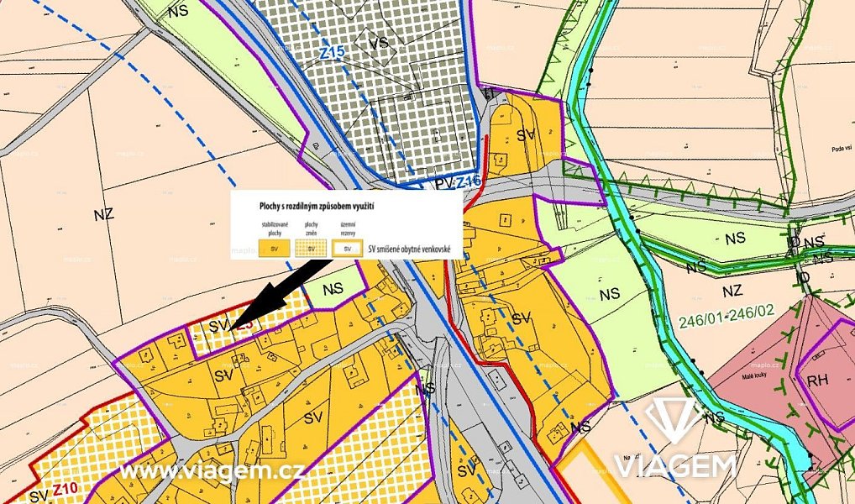Click the "stabilizované plochy" legend caption
This screenshot has height=504, width=855.
tap(275, 228)
